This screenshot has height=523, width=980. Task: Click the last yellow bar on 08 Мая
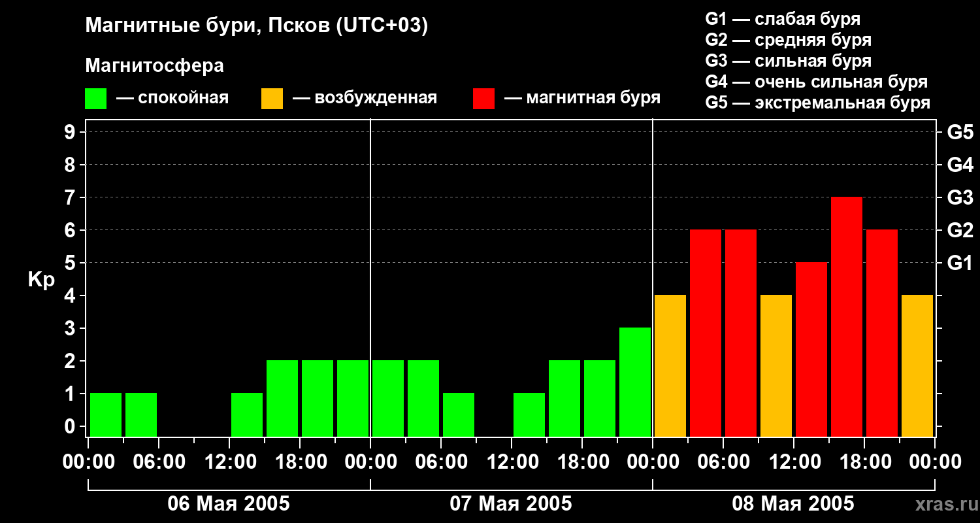coord(917,365)
